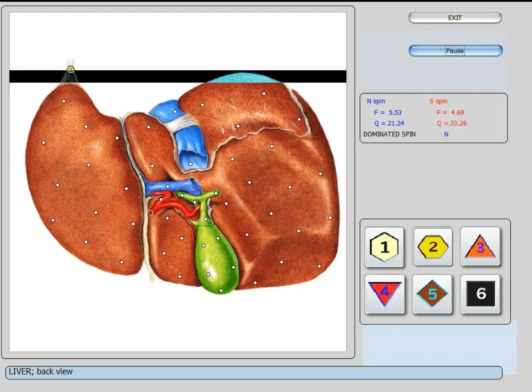
Task: Select the N spin readout label
Action: [x=376, y=101]
